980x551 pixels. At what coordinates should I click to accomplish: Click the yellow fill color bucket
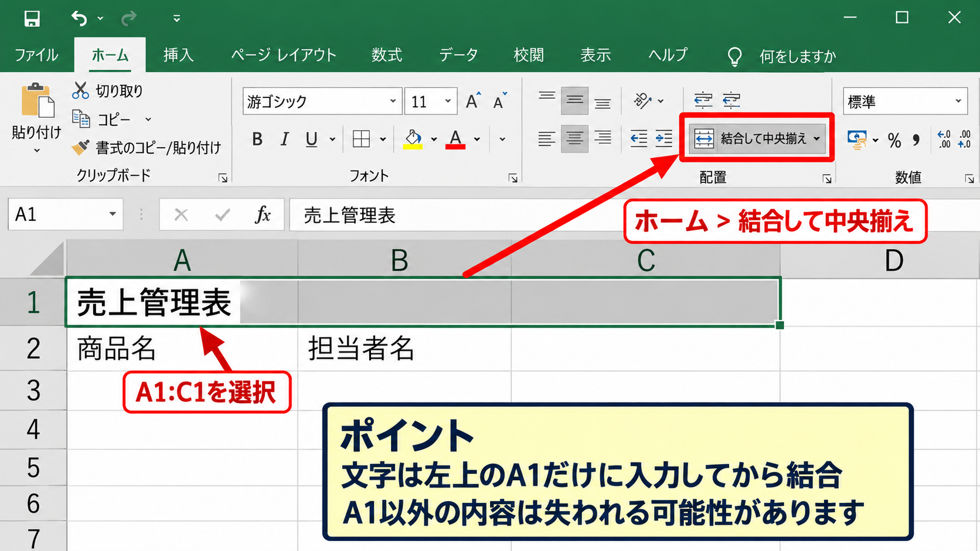(x=413, y=139)
